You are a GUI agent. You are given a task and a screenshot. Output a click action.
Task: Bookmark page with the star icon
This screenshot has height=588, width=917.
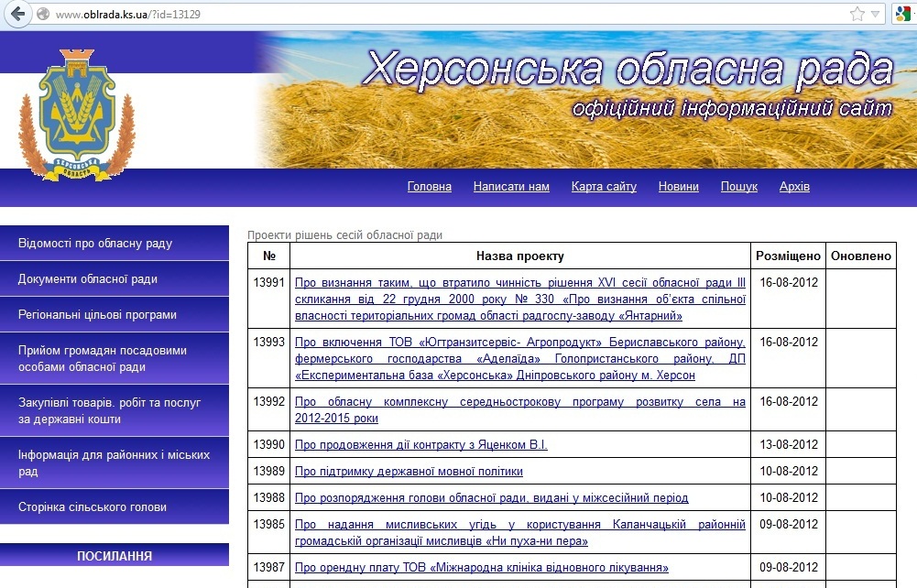(857, 14)
